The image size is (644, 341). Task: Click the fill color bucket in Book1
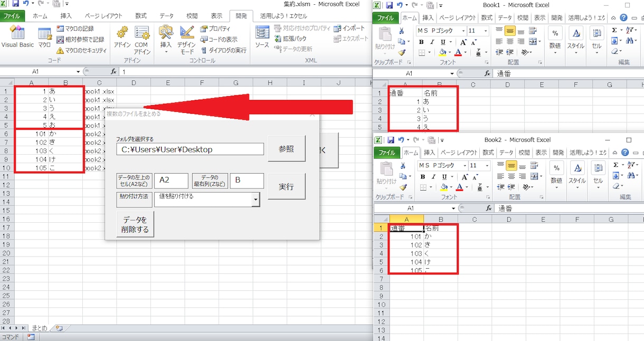point(442,52)
